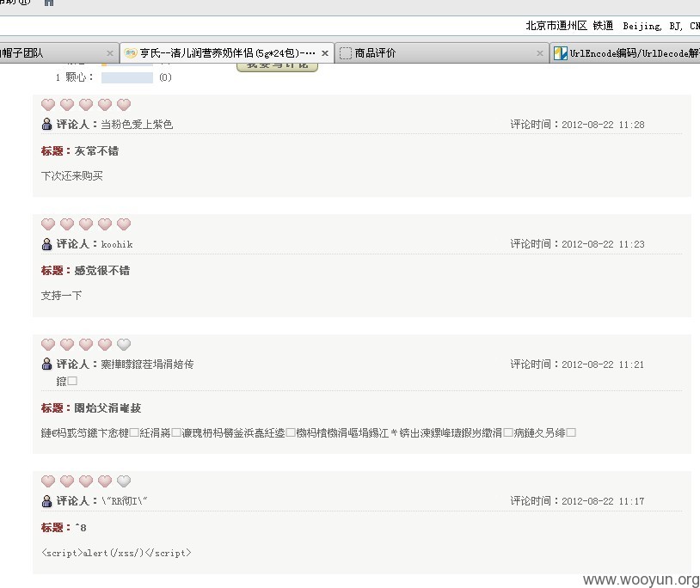Screen dimensions: 700x588
Task: Click the grey fifth heart in 11:21 review
Action: [x=124, y=345]
